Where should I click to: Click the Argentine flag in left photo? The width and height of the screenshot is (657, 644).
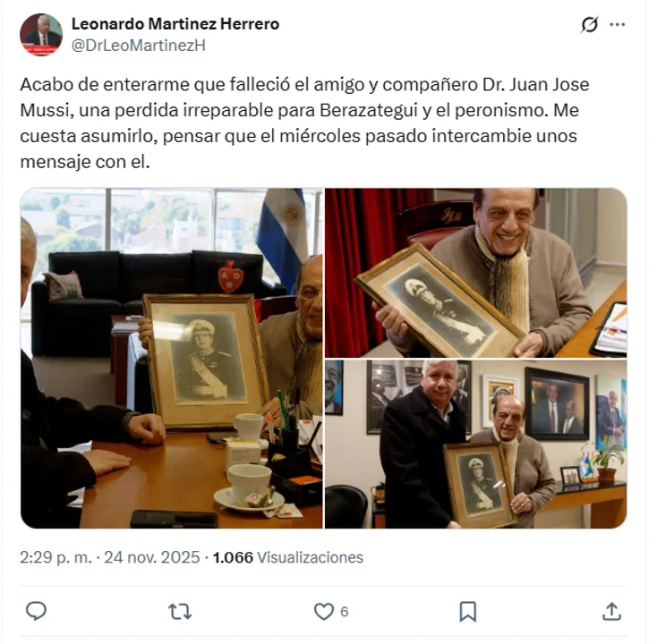click(283, 234)
